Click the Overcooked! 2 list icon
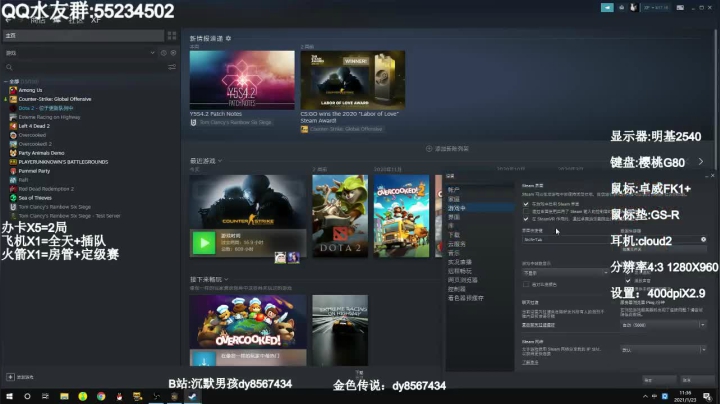Image resolution: width=720 pixels, height=404 pixels. click(13, 144)
